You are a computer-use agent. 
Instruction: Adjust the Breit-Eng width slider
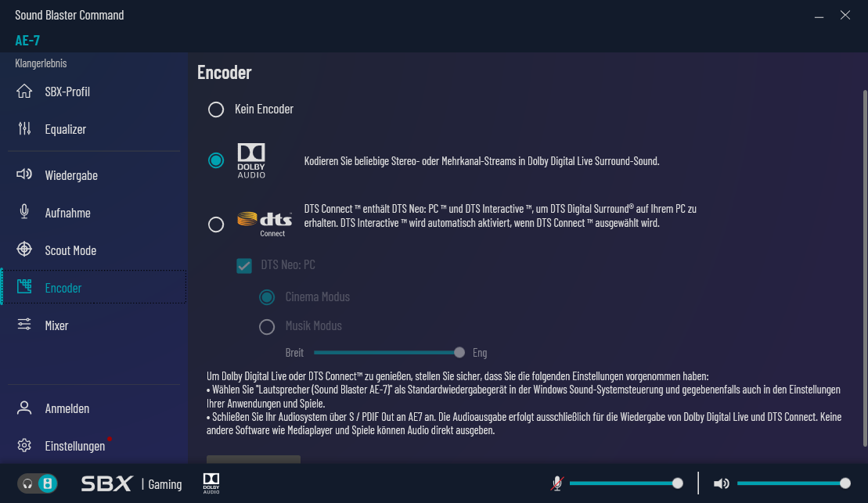pyautogui.click(x=389, y=353)
